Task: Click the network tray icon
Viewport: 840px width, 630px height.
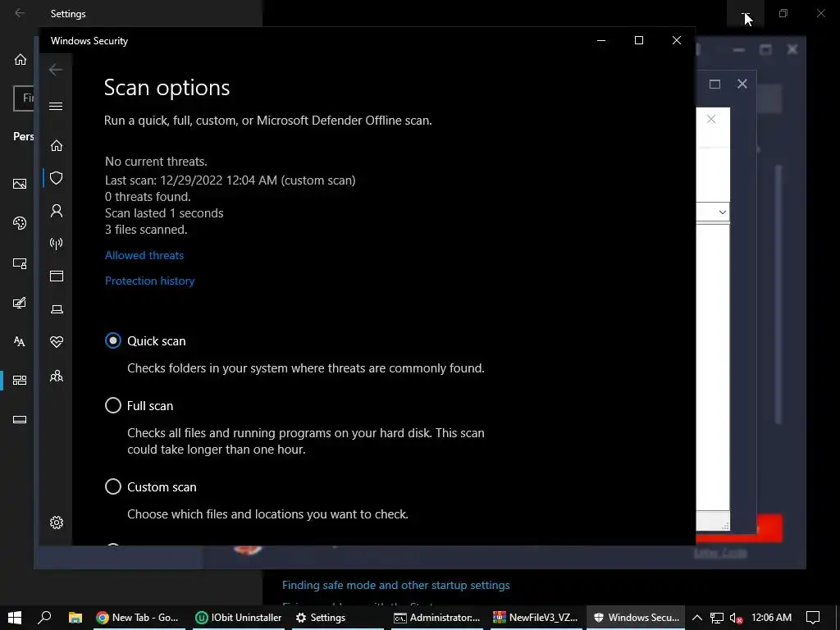Action: pyautogui.click(x=717, y=618)
